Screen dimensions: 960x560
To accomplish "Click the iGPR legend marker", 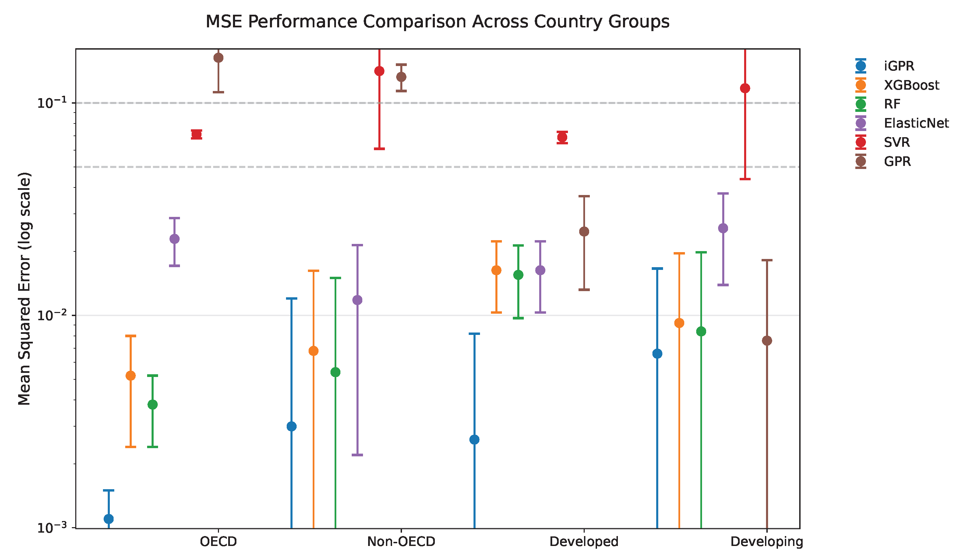I will (861, 66).
